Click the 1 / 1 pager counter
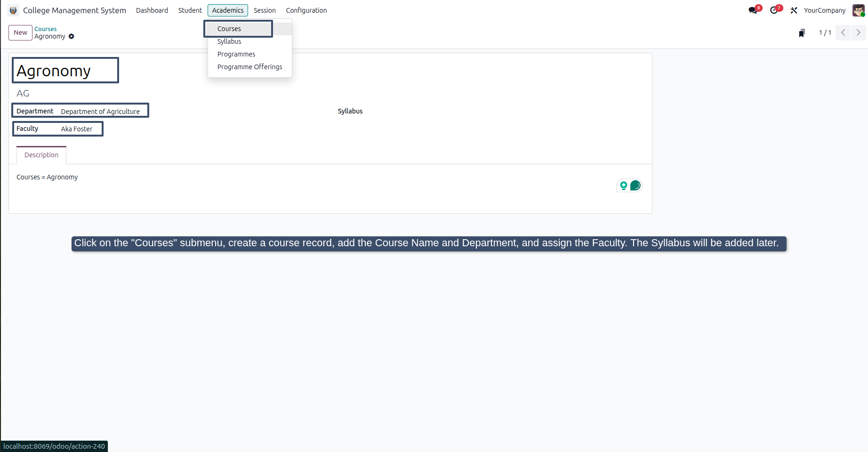Image resolution: width=868 pixels, height=452 pixels. pos(825,32)
